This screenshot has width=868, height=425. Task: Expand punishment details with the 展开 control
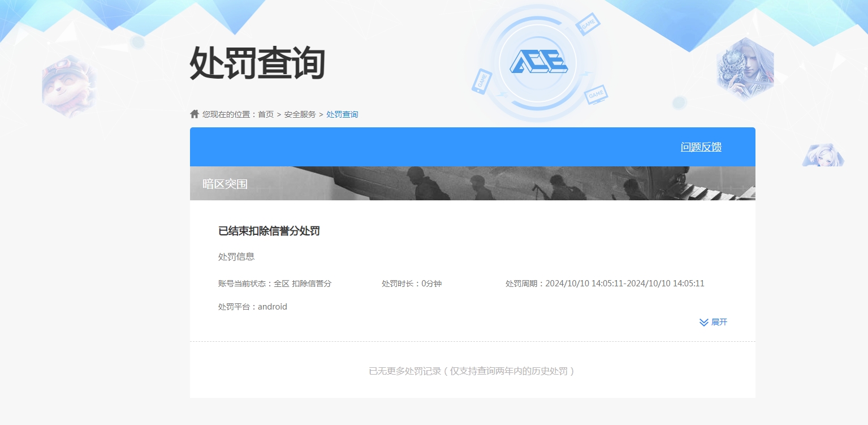pos(719,322)
